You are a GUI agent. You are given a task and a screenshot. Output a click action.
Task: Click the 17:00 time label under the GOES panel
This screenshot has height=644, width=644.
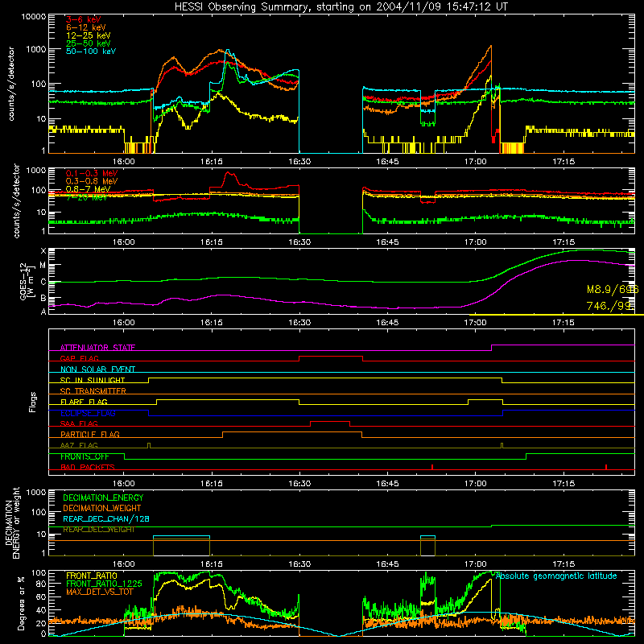tap(475, 323)
